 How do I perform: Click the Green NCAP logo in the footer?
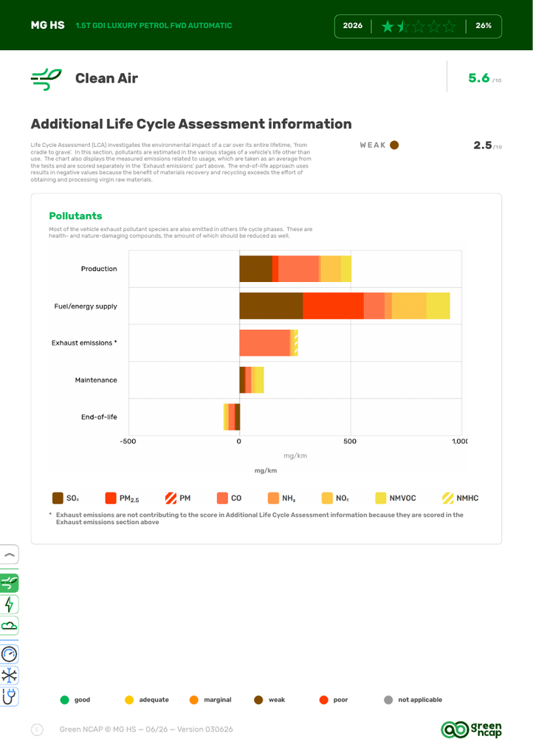(x=471, y=729)
